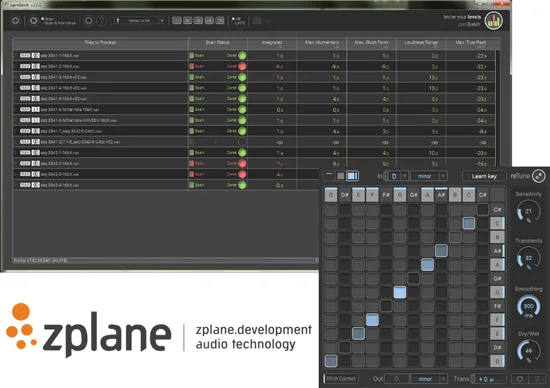Toggle input note D in top row

[331, 195]
